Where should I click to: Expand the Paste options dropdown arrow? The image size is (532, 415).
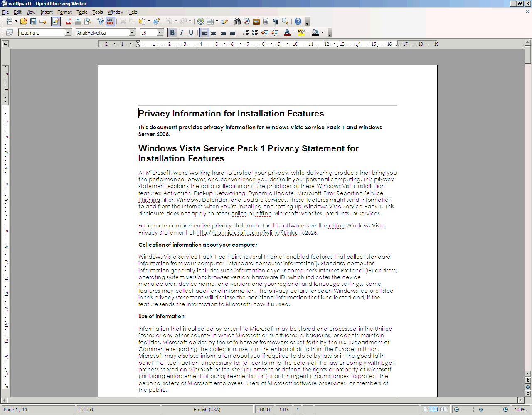pos(149,21)
